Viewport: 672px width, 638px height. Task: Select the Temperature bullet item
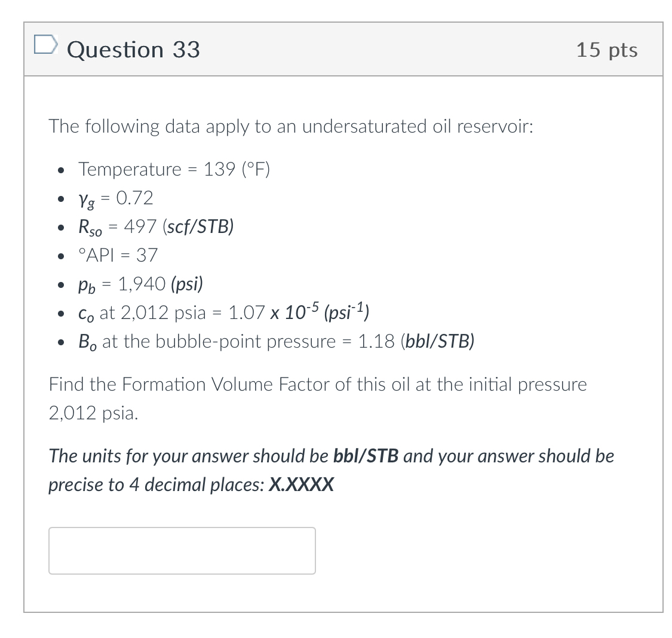coord(173,169)
